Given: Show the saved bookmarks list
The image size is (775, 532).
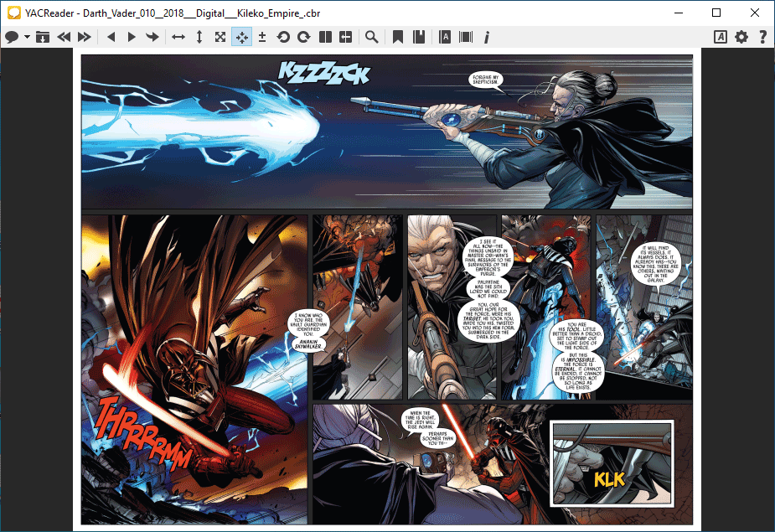Looking at the screenshot, I should (419, 37).
